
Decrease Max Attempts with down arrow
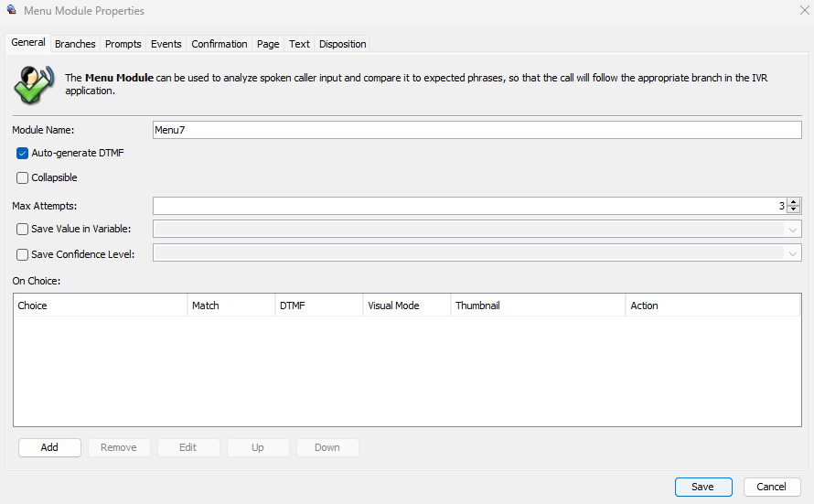point(793,209)
